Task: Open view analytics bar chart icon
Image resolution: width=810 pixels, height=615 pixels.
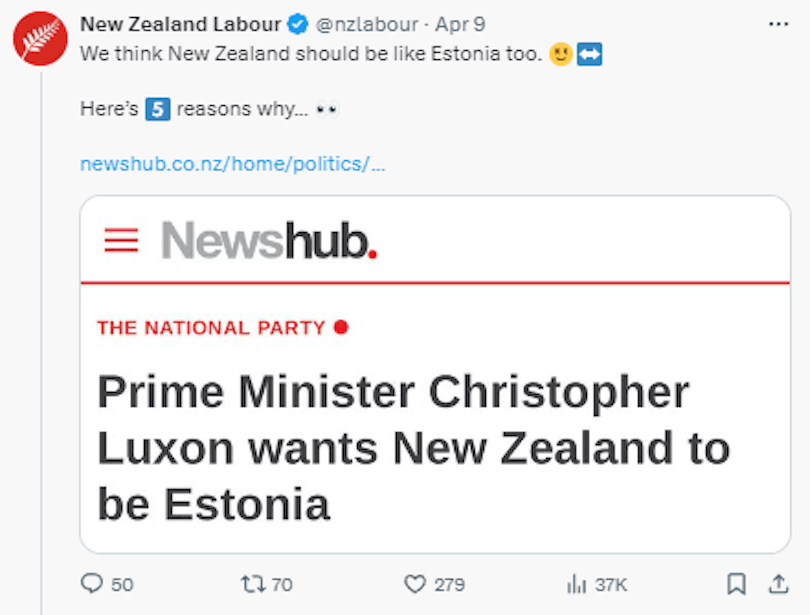Action: coord(576,583)
